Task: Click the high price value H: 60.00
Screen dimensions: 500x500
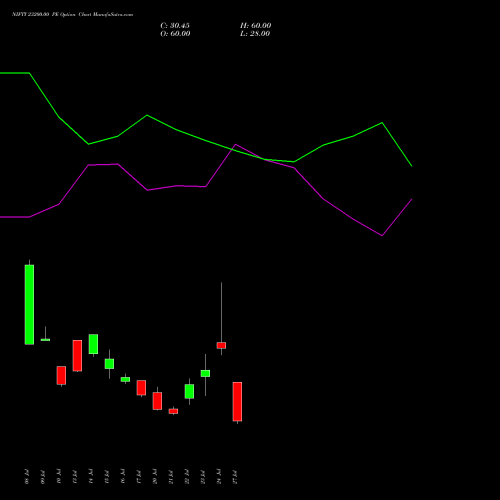Action: 256,26
